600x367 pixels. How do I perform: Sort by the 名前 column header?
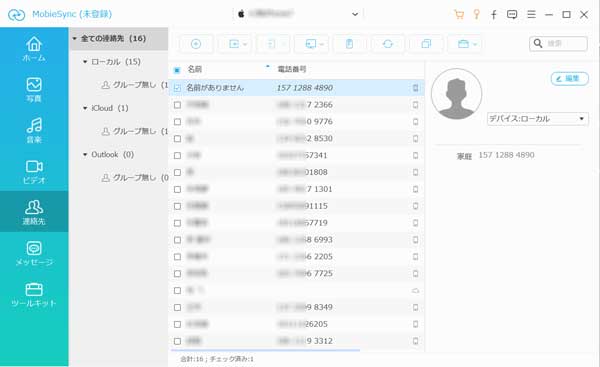point(194,69)
